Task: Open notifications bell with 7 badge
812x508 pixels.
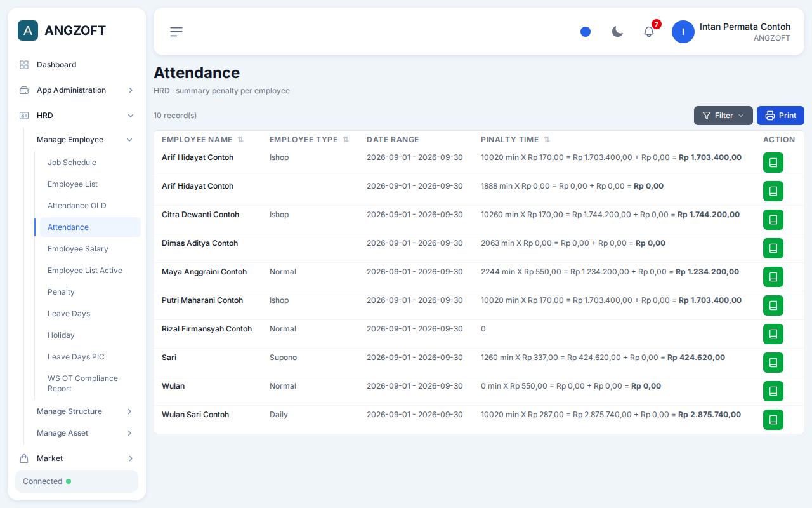Action: [649, 32]
